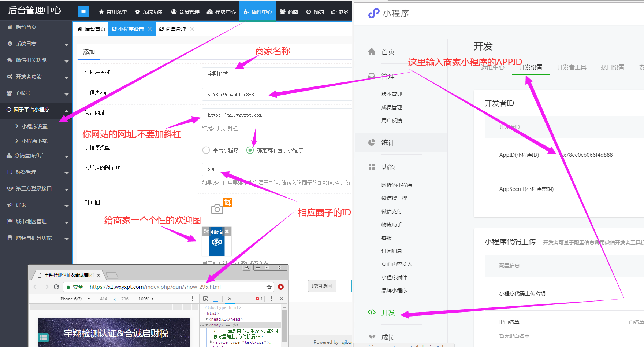Open the 开发者工具 tab
This screenshot has height=347, width=644.
[x=572, y=67]
